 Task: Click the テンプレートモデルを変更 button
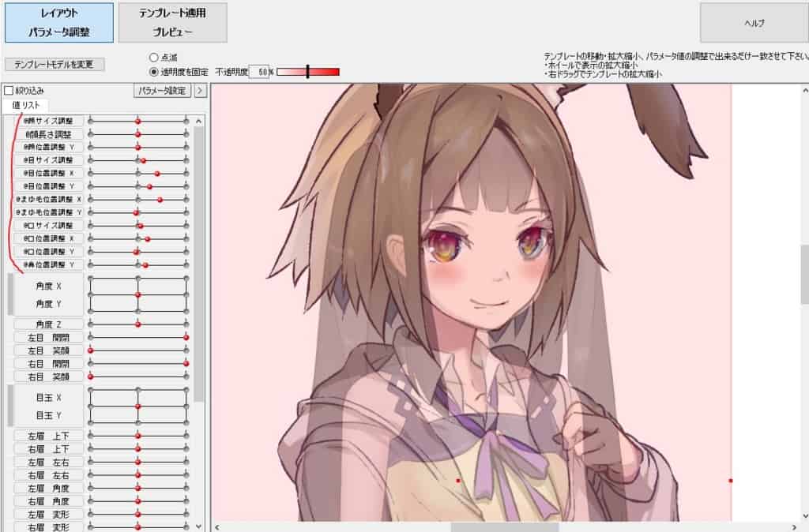click(55, 64)
